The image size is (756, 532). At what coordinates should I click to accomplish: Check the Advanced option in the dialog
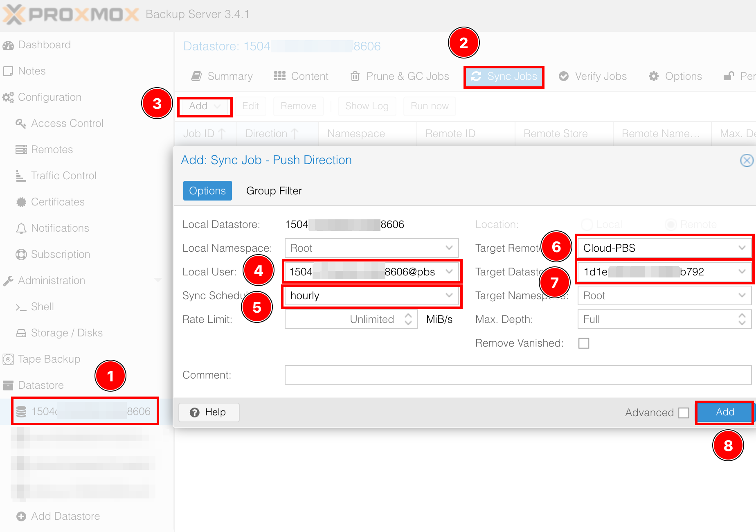pos(684,413)
